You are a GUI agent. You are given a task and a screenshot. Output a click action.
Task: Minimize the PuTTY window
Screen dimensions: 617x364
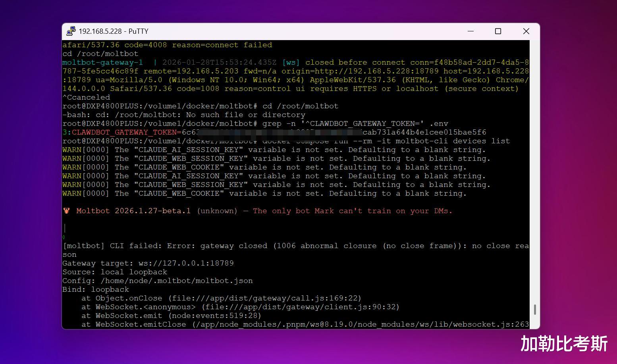[471, 31]
